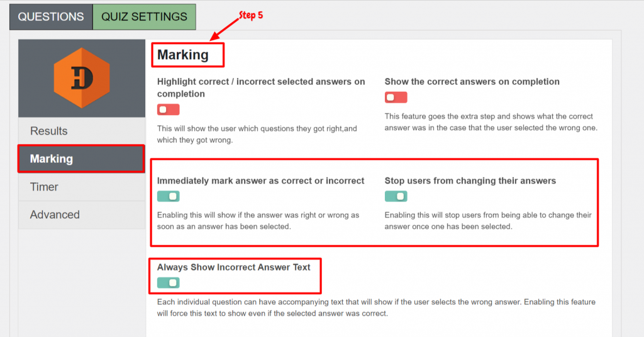Click description 'Enabling this will stop users'
Image resolution: width=644 pixels, height=337 pixels.
(488, 221)
